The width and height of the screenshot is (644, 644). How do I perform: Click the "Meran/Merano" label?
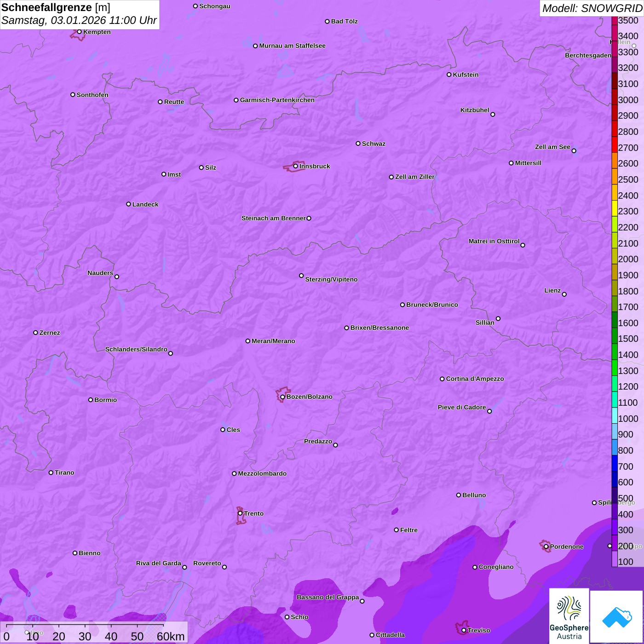point(273,341)
